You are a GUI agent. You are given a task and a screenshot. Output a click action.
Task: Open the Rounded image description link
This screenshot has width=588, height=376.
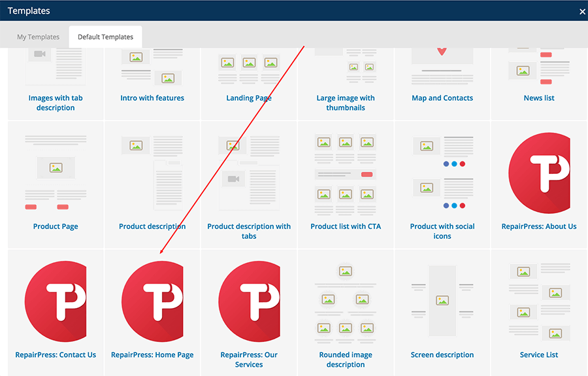pos(346,360)
